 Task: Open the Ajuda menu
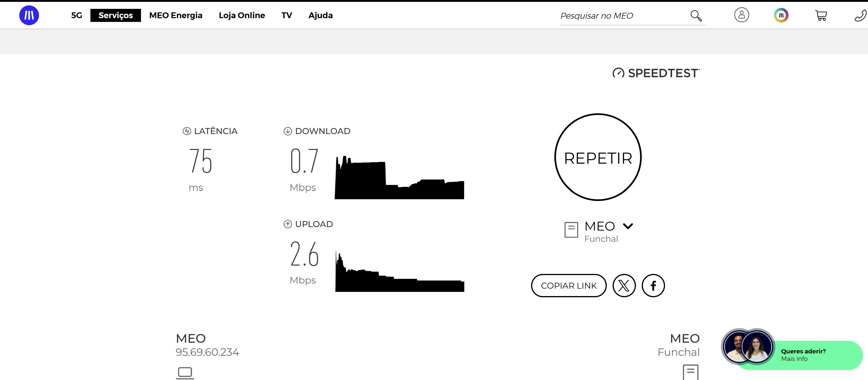click(x=320, y=16)
